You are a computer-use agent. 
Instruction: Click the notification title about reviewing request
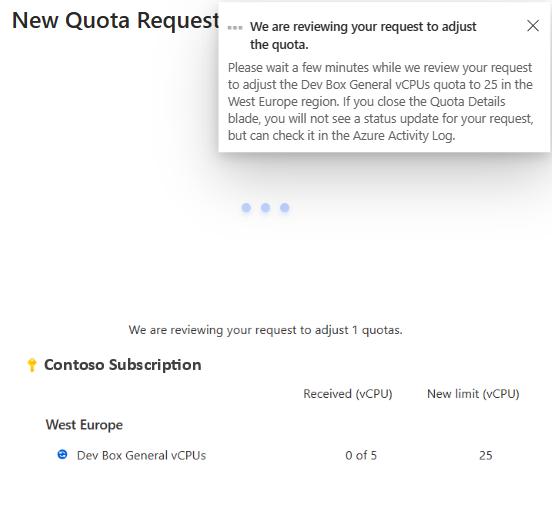pyautogui.click(x=363, y=36)
